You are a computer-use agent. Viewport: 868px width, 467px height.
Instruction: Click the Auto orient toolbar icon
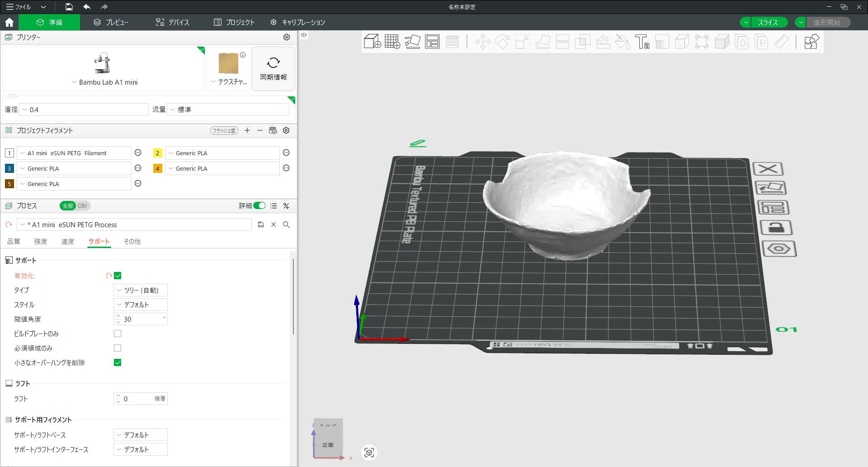click(412, 42)
